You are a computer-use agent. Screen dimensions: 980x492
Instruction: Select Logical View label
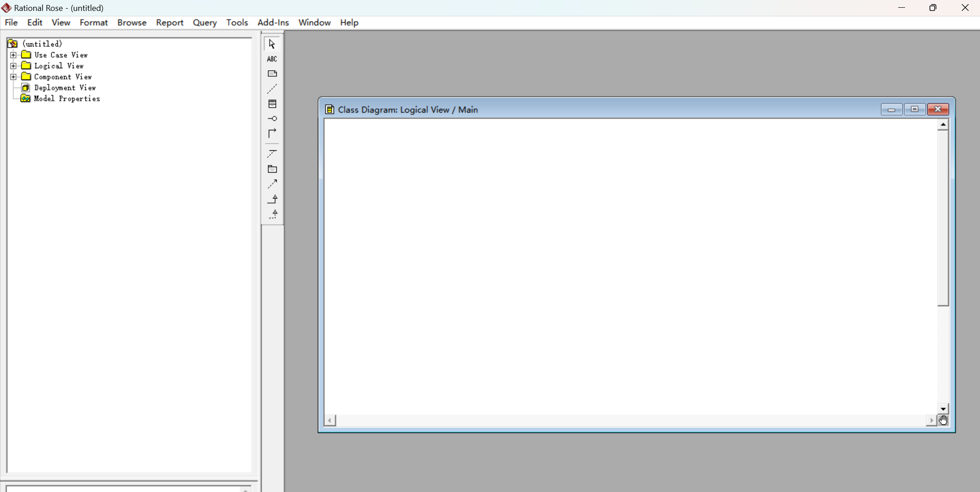(59, 66)
